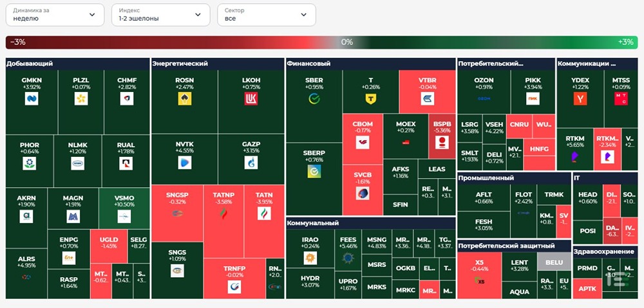Click the Финансовый sector header
This screenshot has height=308, width=644.
point(371,64)
